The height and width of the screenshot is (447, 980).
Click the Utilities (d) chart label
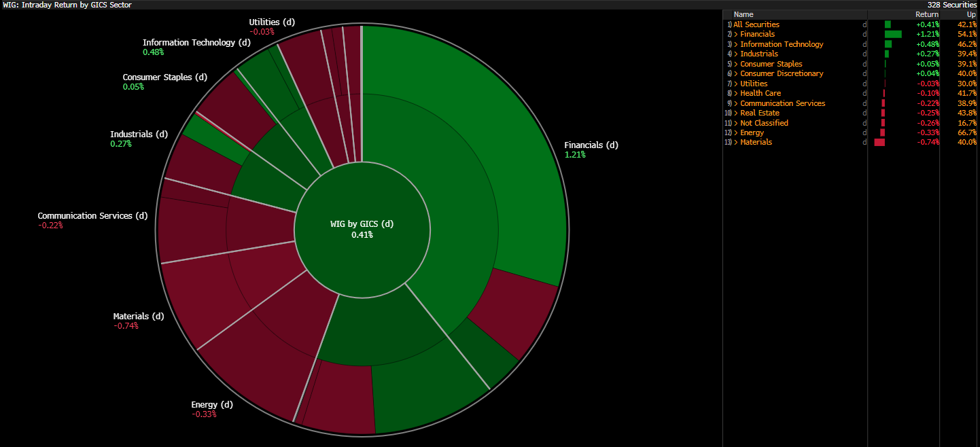[272, 22]
